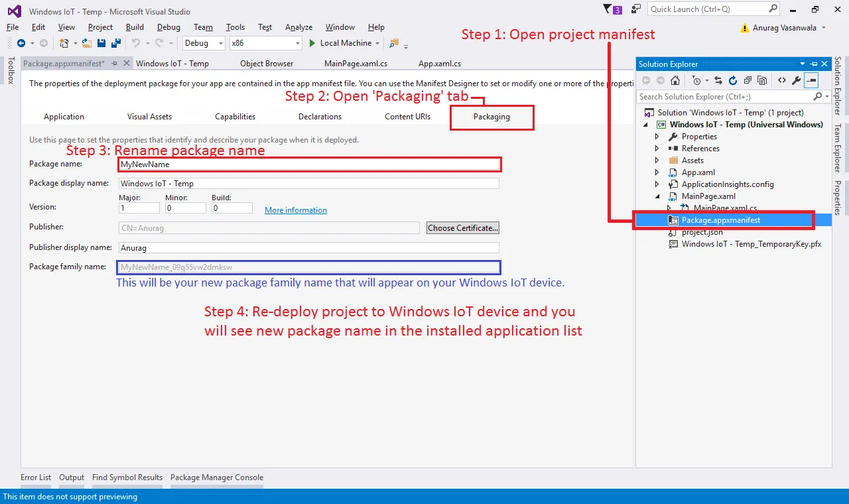Click the Save All toolbar icon
The image size is (849, 504).
click(x=115, y=43)
